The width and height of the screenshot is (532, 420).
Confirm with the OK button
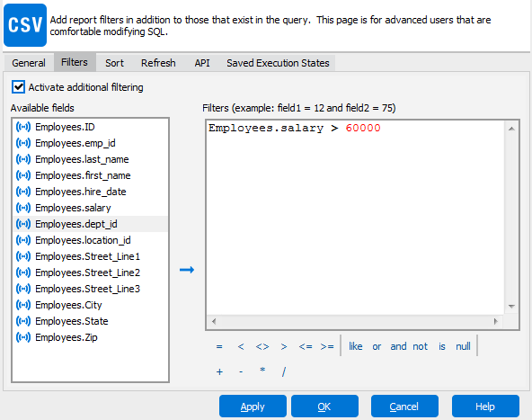[x=324, y=407]
